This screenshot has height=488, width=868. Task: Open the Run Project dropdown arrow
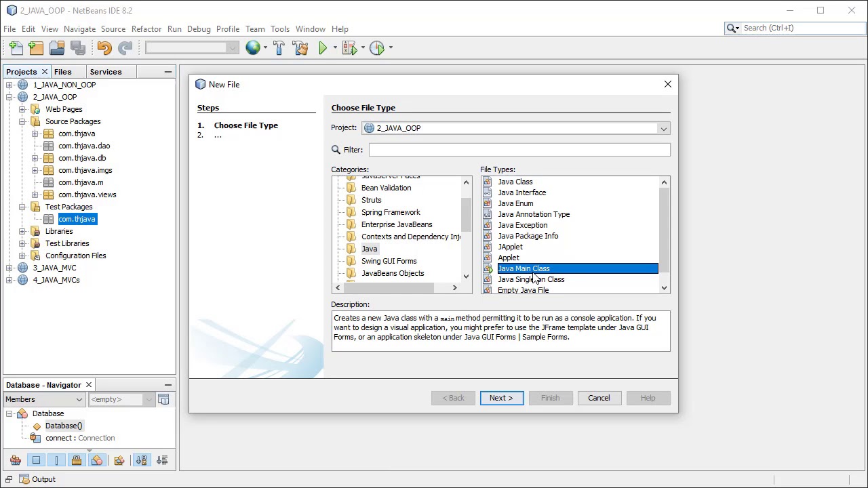pos(335,47)
